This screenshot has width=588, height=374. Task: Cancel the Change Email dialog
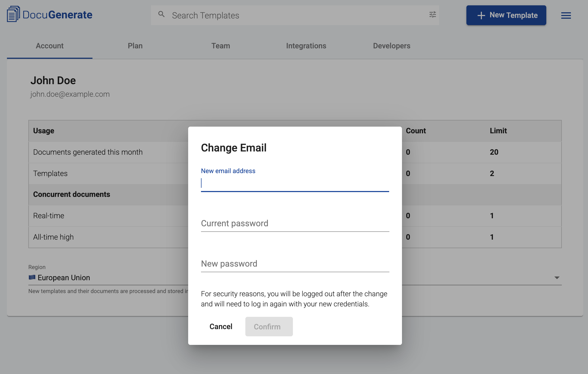221,326
